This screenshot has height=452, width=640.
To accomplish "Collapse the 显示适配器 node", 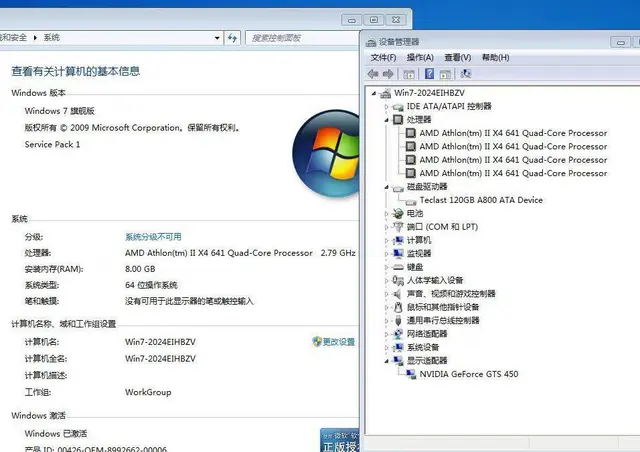I will point(386,361).
